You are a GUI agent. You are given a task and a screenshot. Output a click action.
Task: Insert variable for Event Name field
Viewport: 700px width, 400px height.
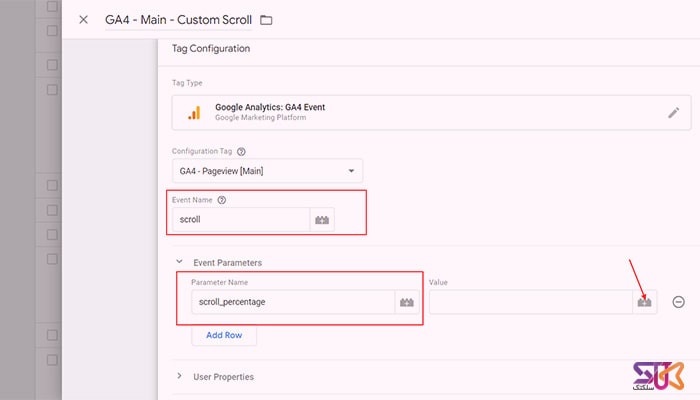click(x=322, y=220)
